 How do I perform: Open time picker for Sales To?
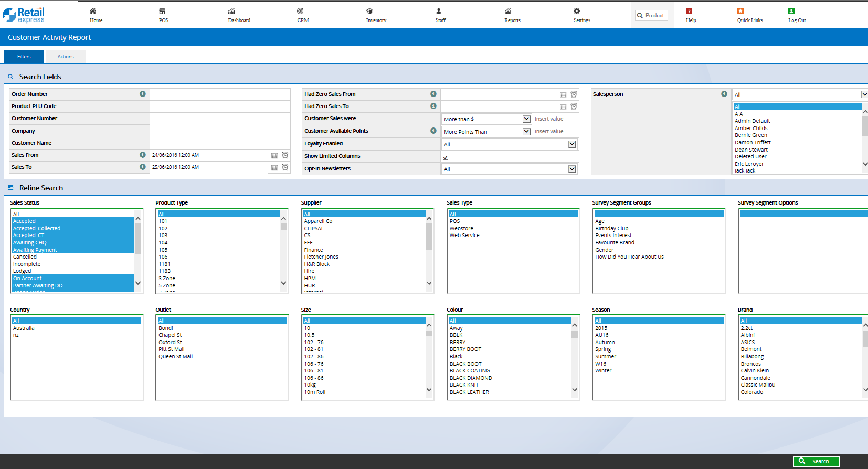285,167
